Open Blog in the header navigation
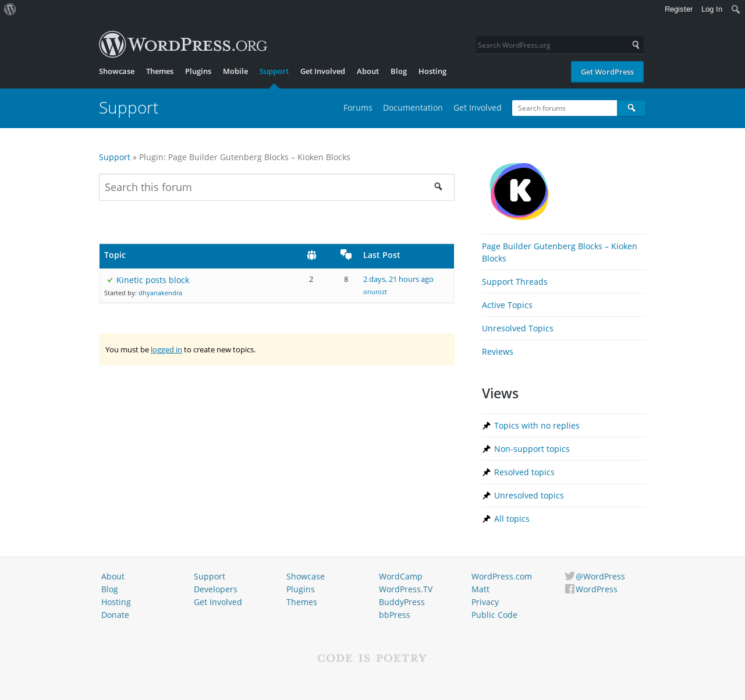 [x=399, y=71]
